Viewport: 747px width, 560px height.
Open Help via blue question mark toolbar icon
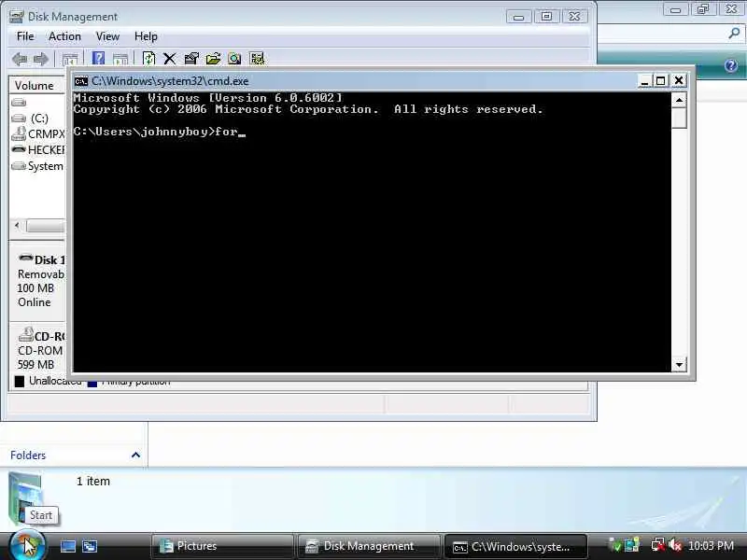tap(98, 59)
